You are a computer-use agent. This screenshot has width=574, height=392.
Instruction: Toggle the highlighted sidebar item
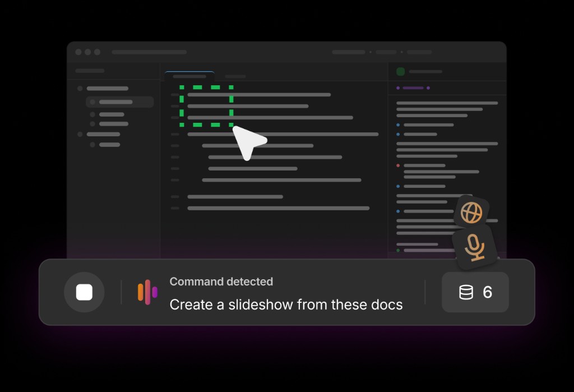(119, 102)
